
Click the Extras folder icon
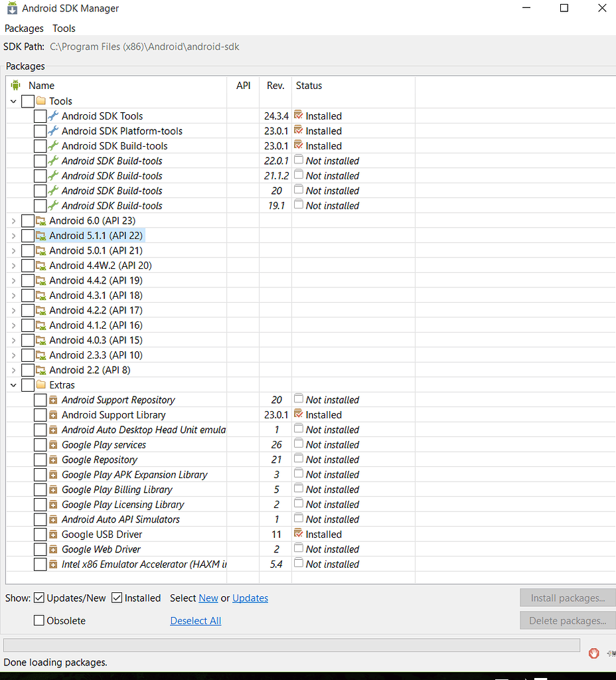pos(40,384)
